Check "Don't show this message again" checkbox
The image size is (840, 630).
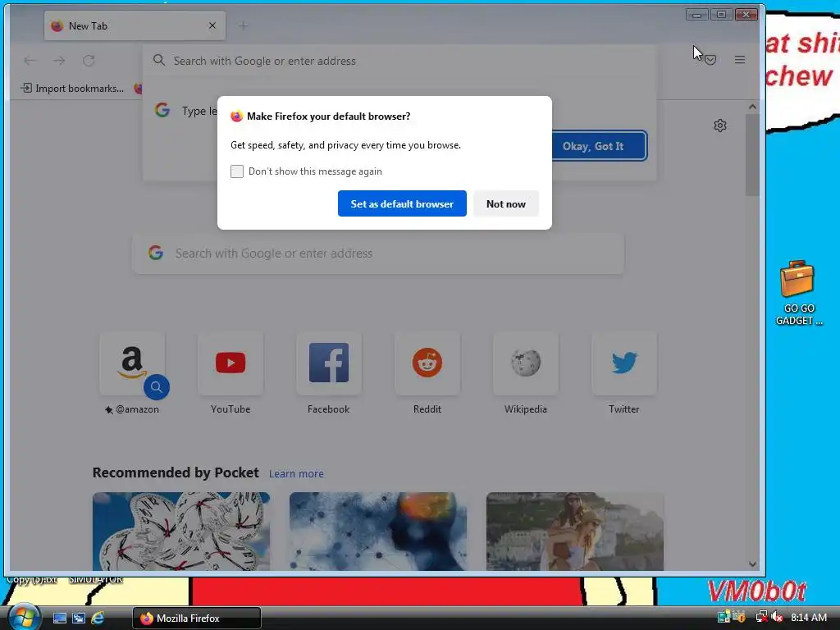(x=237, y=171)
